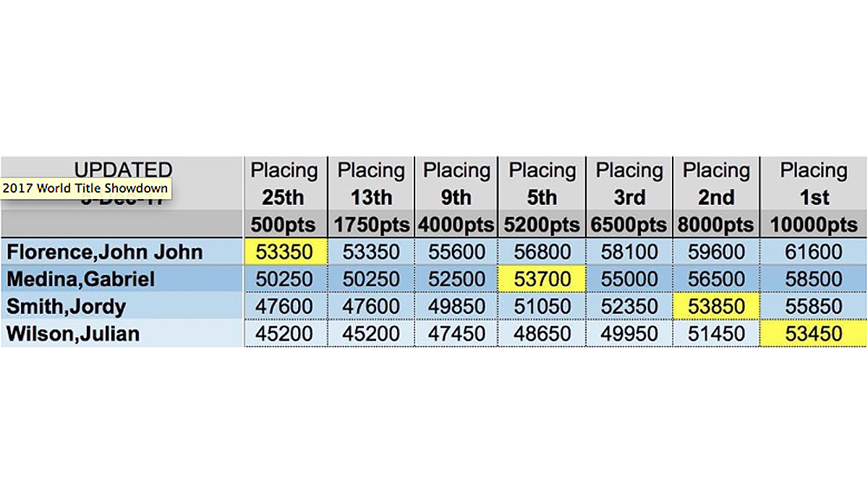
Task: Click the Medina,Gabriel name cell
Action: (122, 279)
